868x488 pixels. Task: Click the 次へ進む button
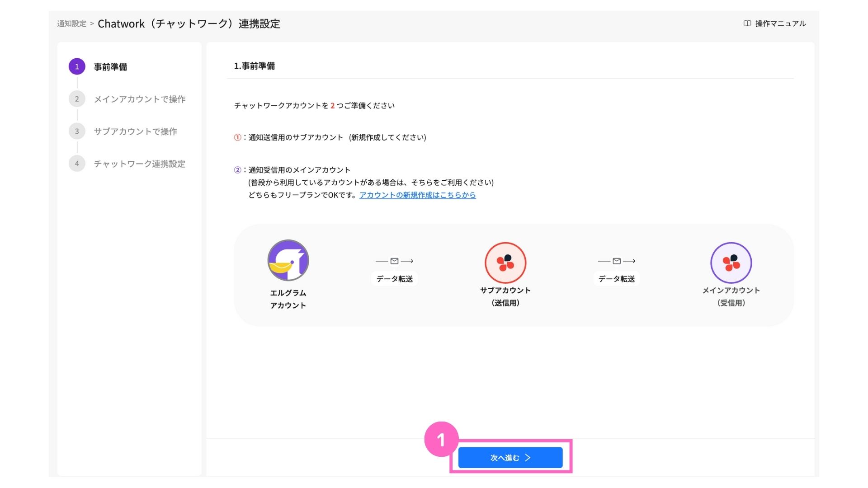(510, 458)
